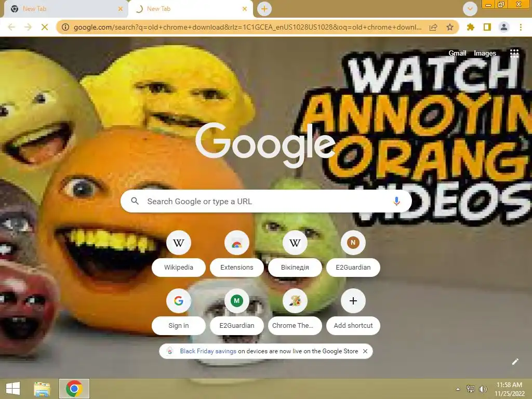Screen dimensions: 532x399
Task: Open the Extensions puzzle icon
Action: (471, 27)
